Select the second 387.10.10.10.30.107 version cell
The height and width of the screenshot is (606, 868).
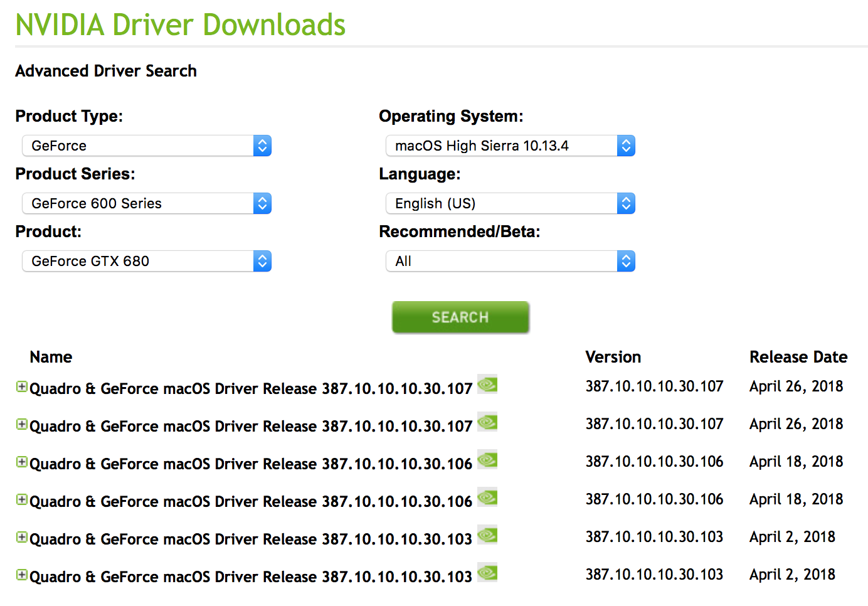click(655, 424)
